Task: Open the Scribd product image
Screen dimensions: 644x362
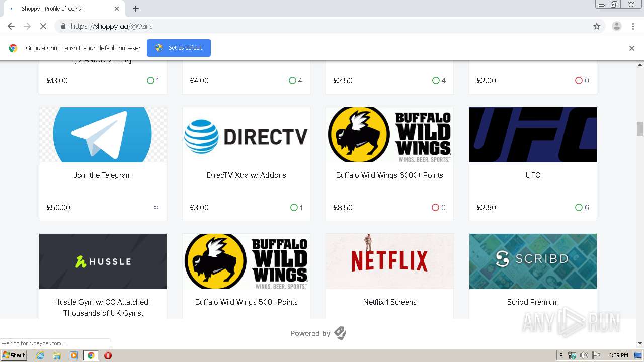Action: pos(533,261)
